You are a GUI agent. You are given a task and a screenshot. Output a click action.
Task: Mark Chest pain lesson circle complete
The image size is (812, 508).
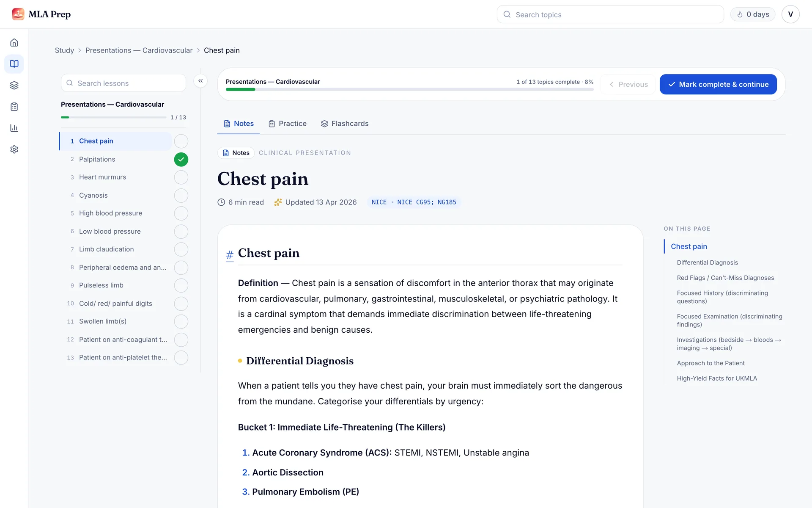pos(181,141)
